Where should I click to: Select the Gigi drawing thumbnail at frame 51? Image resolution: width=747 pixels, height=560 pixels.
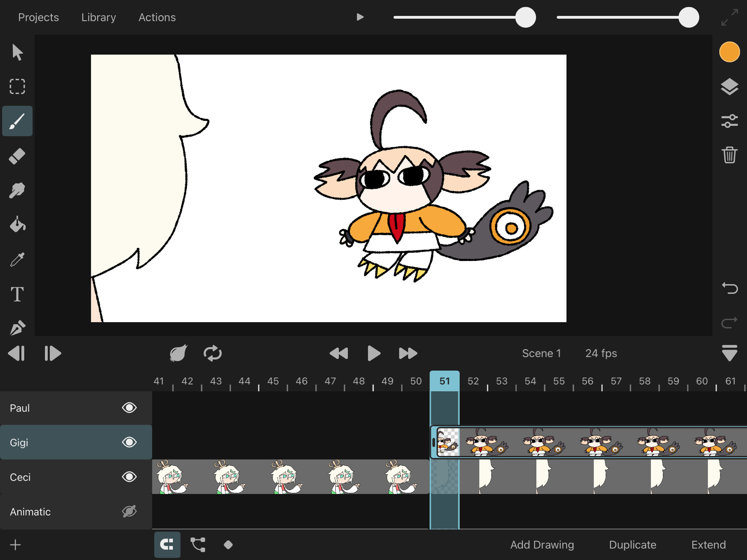pos(448,442)
